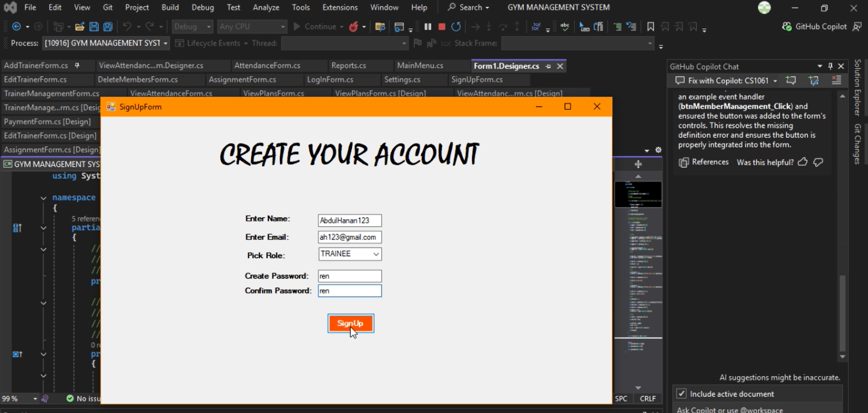Screen dimensions: 868x413
Task: Click the References link in Copilot Chat
Action: point(710,162)
